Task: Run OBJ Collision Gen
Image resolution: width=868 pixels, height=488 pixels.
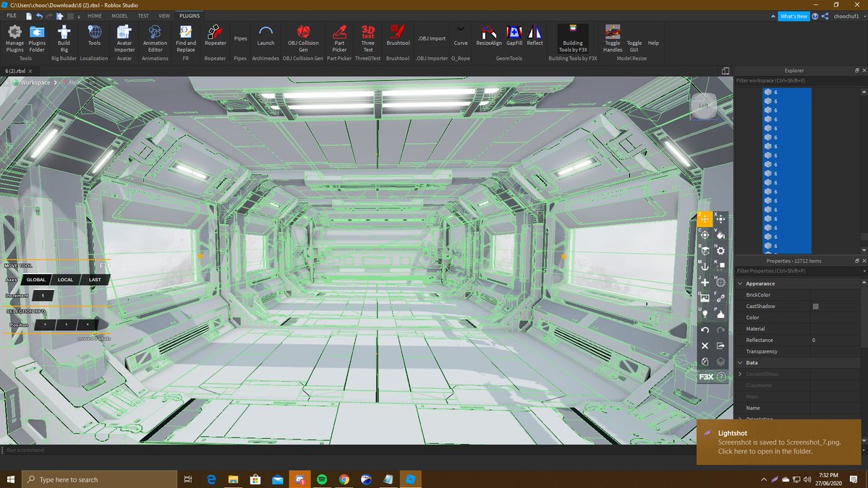Action: 303,38
